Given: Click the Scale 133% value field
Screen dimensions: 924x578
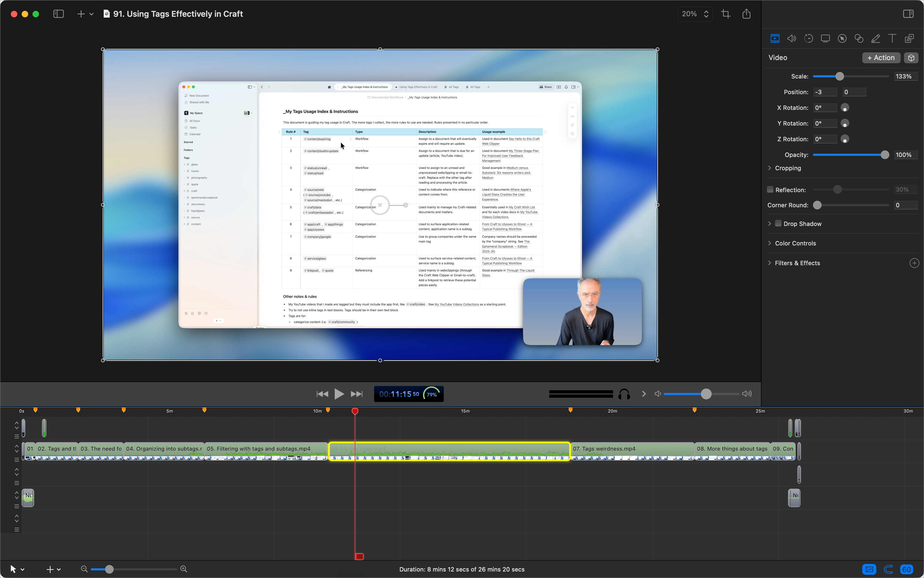Looking at the screenshot, I should coord(906,77).
